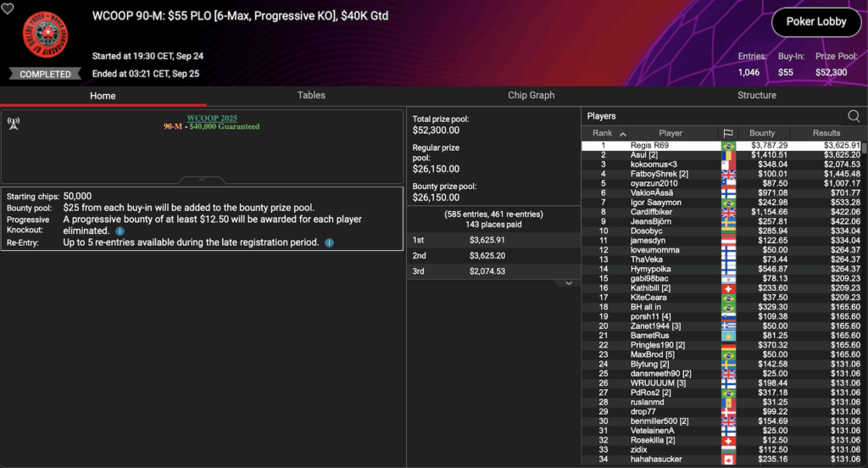Click the Progressive Knockout info icon
This screenshot has height=468, width=868.
pyautogui.click(x=120, y=231)
